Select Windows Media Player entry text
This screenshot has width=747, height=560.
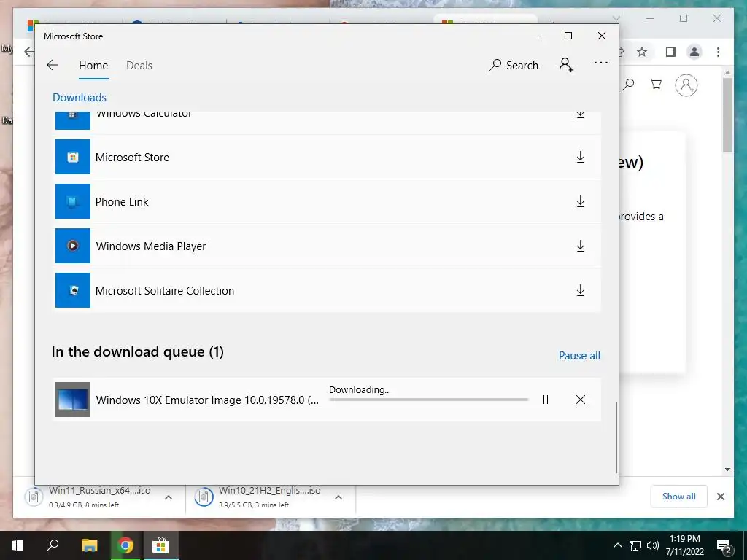pyautogui.click(x=151, y=246)
